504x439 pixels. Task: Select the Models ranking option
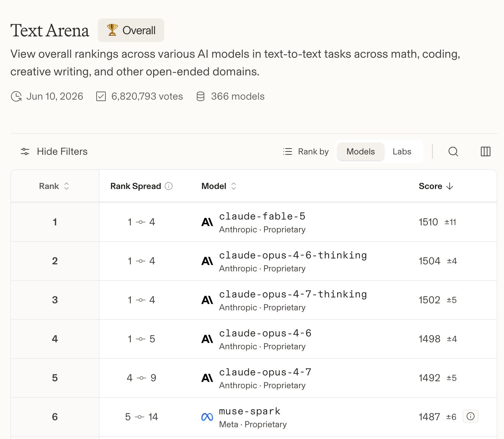coord(360,151)
